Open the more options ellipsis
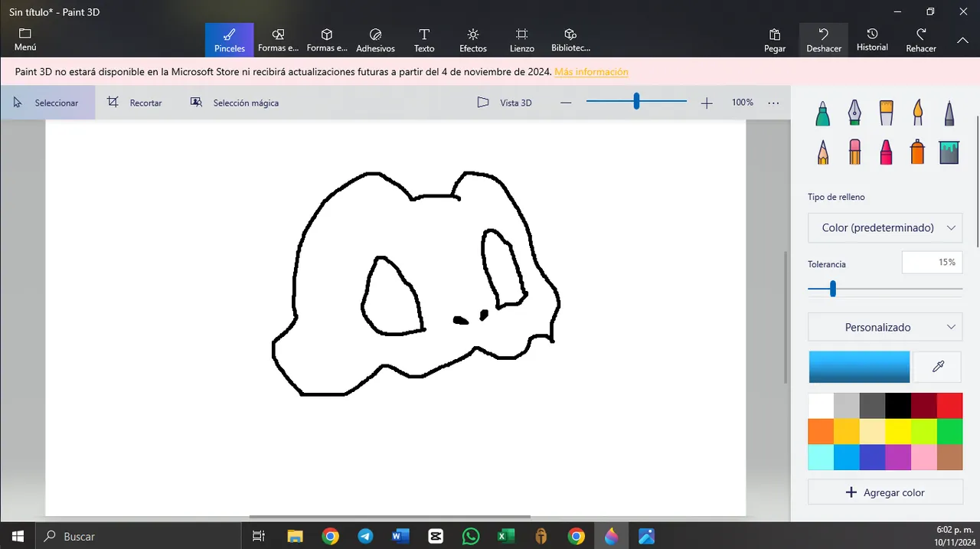The image size is (980, 549). point(773,103)
